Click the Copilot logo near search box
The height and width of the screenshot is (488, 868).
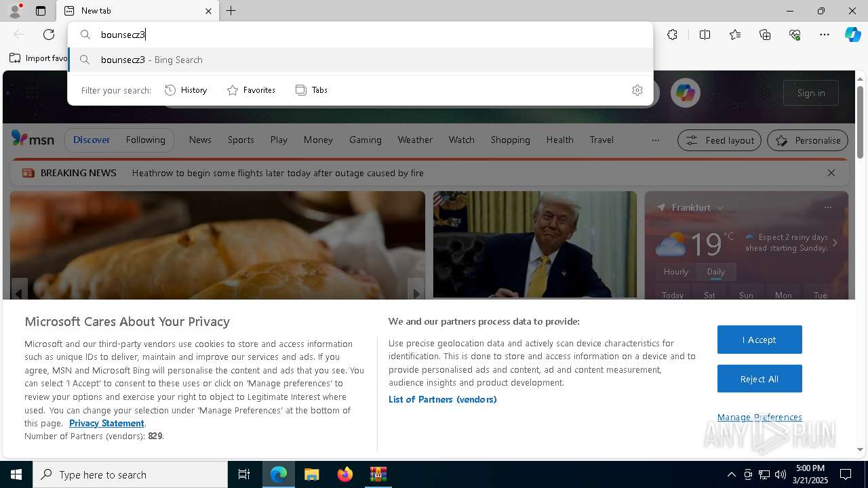(x=686, y=93)
